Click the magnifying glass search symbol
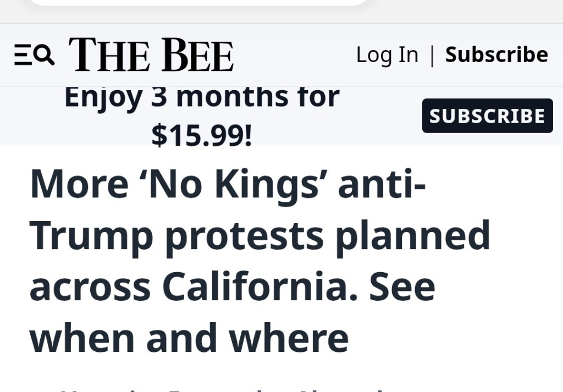This screenshot has height=392, width=563. click(45, 54)
